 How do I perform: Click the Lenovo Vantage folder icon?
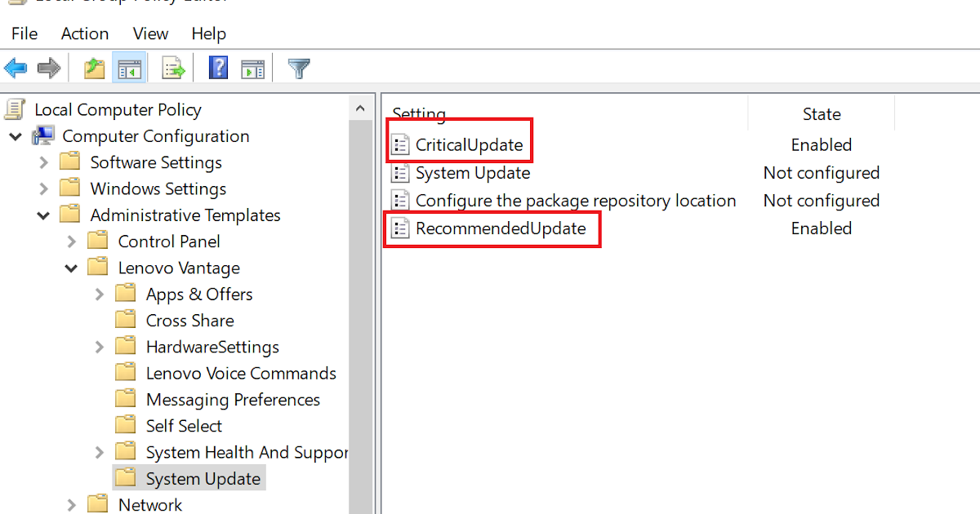coord(98,268)
